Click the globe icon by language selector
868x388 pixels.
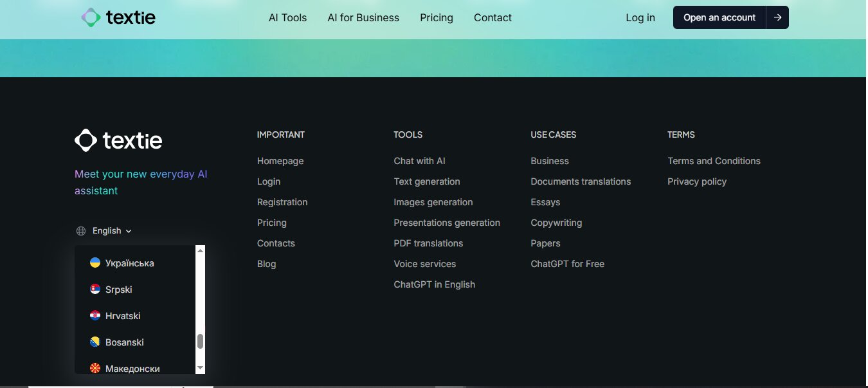coord(81,231)
